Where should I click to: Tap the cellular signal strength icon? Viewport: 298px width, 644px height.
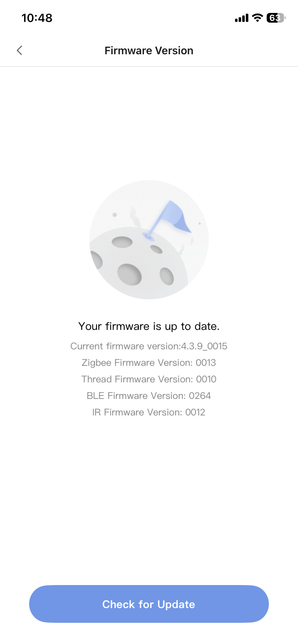click(241, 18)
